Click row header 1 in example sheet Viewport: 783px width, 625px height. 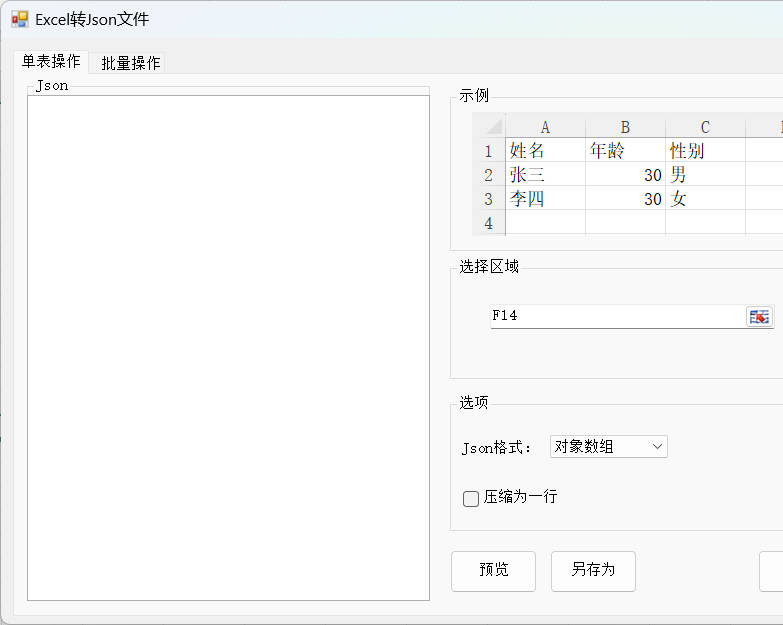pyautogui.click(x=489, y=151)
